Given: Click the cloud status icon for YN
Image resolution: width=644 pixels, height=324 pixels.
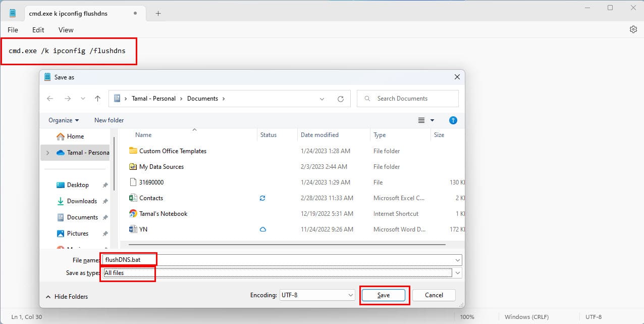Looking at the screenshot, I should click(x=262, y=229).
